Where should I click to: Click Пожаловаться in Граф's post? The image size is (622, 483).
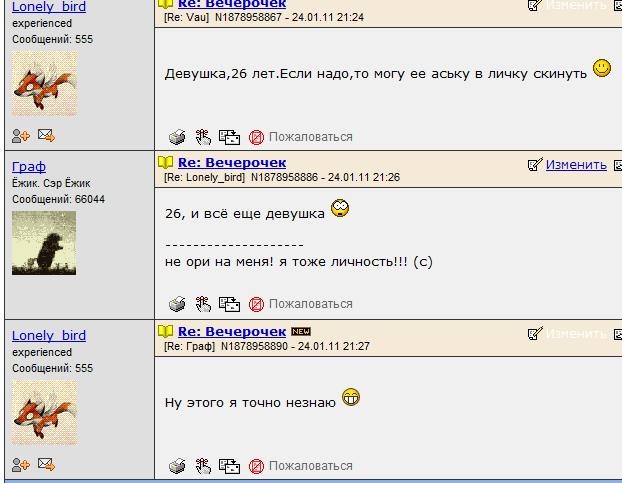pyautogui.click(x=311, y=304)
